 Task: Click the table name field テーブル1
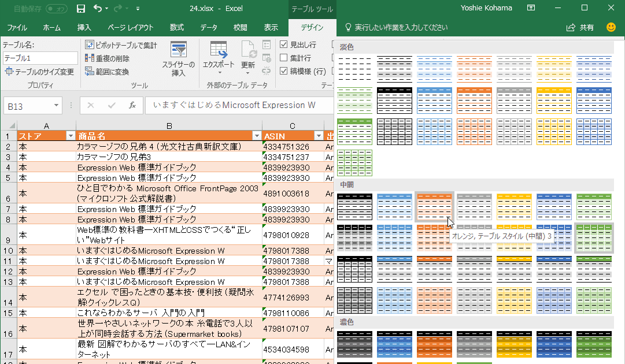tap(40, 58)
